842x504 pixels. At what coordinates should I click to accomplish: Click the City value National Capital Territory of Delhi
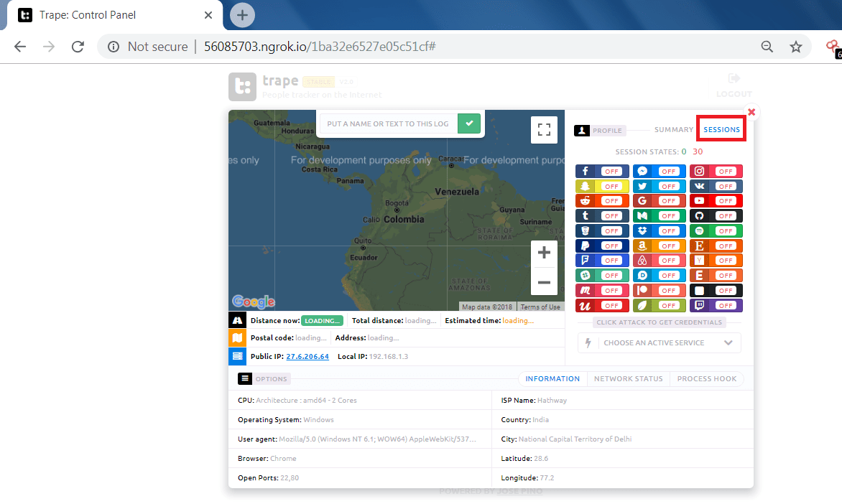[575, 439]
